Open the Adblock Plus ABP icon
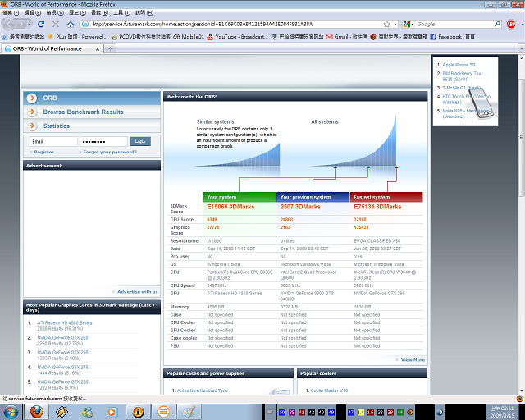Screen dimensions: 525x420 click(511, 24)
